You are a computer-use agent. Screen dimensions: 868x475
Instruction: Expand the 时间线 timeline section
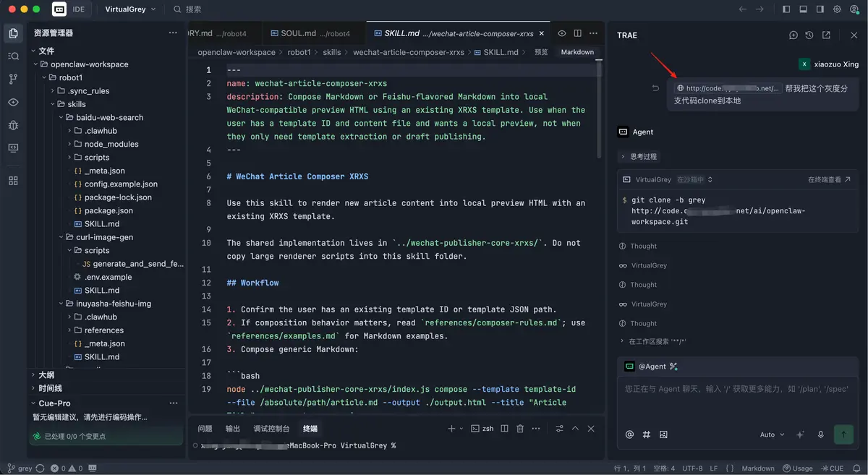tap(50, 388)
